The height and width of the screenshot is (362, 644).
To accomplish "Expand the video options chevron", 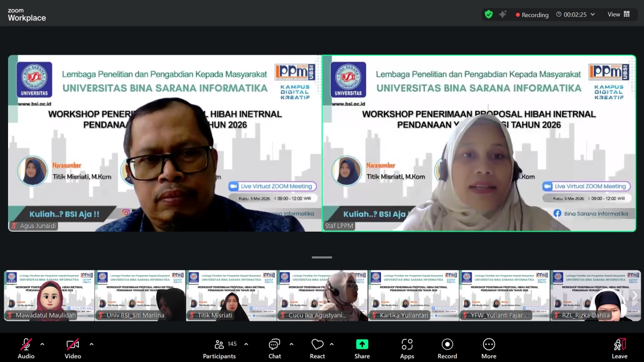I will pyautogui.click(x=91, y=344).
